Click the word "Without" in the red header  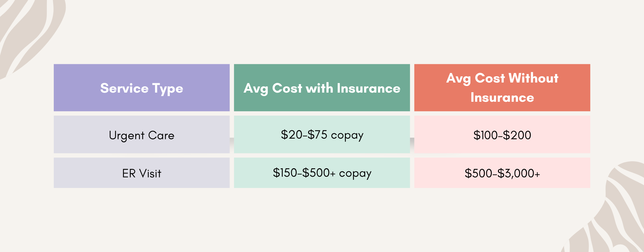point(533,78)
